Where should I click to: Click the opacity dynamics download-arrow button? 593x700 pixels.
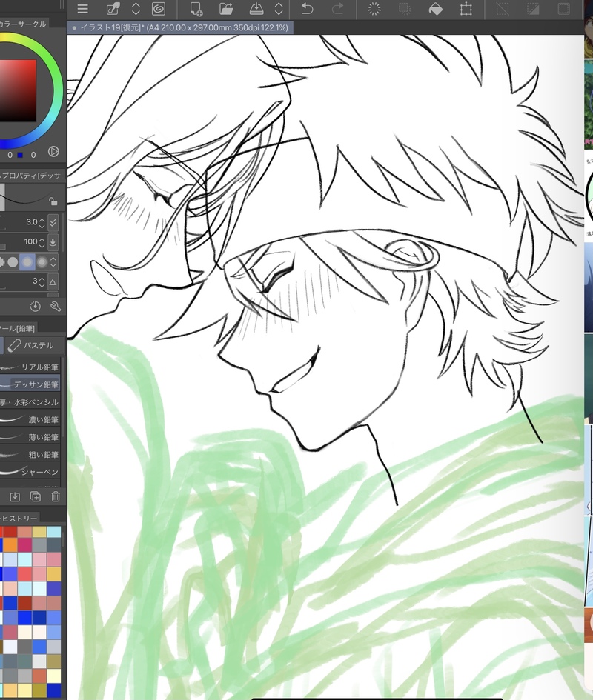pyautogui.click(x=53, y=242)
